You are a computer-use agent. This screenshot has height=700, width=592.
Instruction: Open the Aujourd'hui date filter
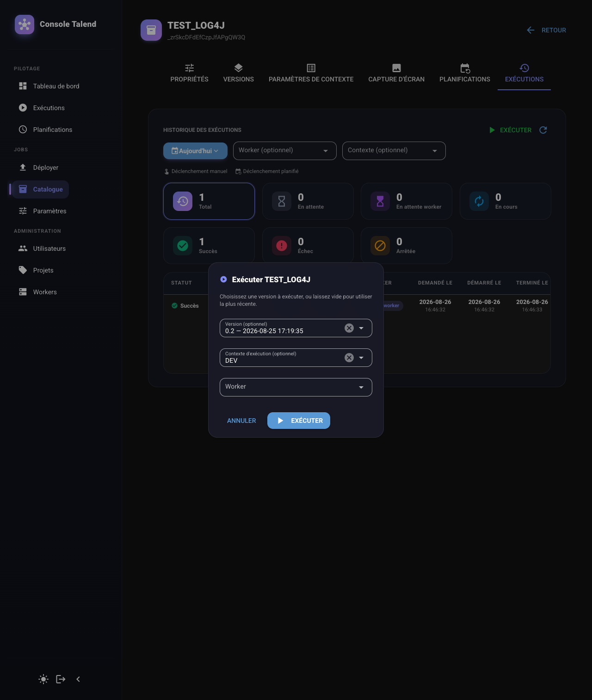point(195,151)
